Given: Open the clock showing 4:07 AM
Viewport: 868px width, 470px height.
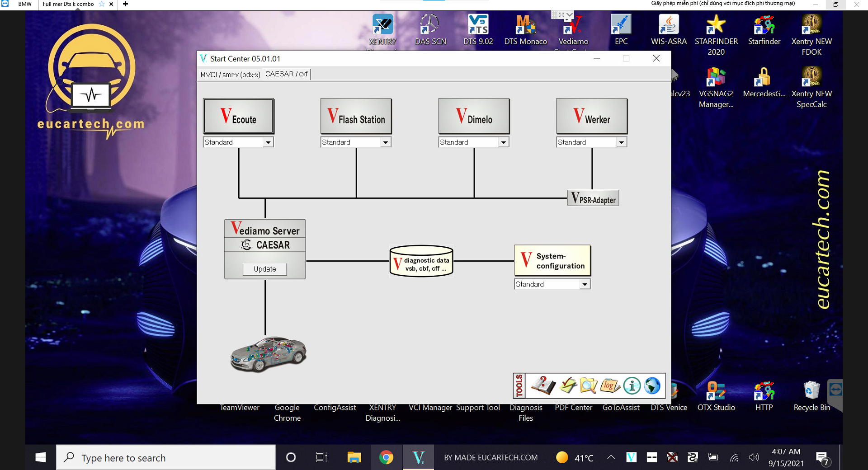Looking at the screenshot, I should [786, 457].
